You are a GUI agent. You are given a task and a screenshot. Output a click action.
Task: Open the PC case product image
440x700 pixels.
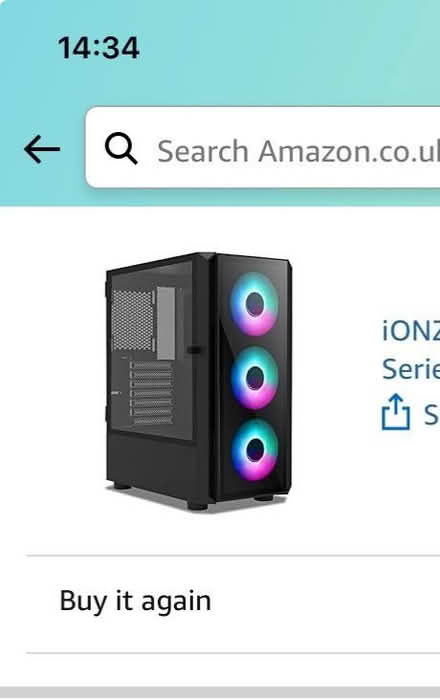point(199,382)
